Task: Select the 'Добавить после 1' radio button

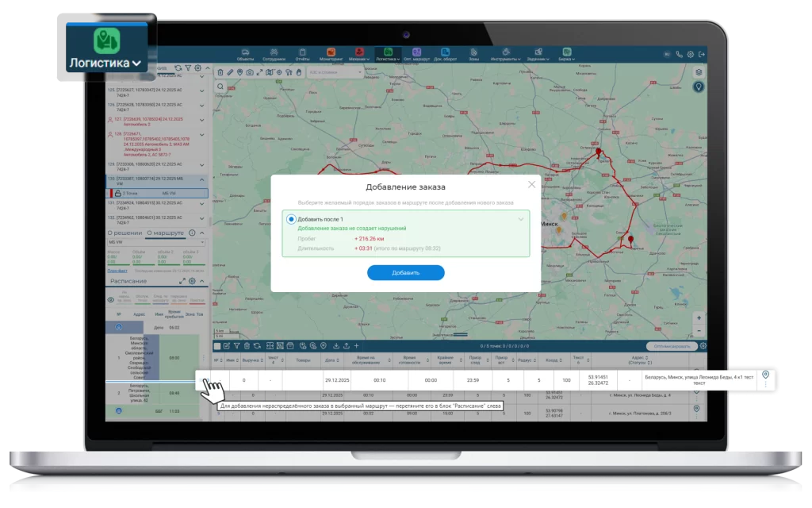Action: pyautogui.click(x=291, y=218)
